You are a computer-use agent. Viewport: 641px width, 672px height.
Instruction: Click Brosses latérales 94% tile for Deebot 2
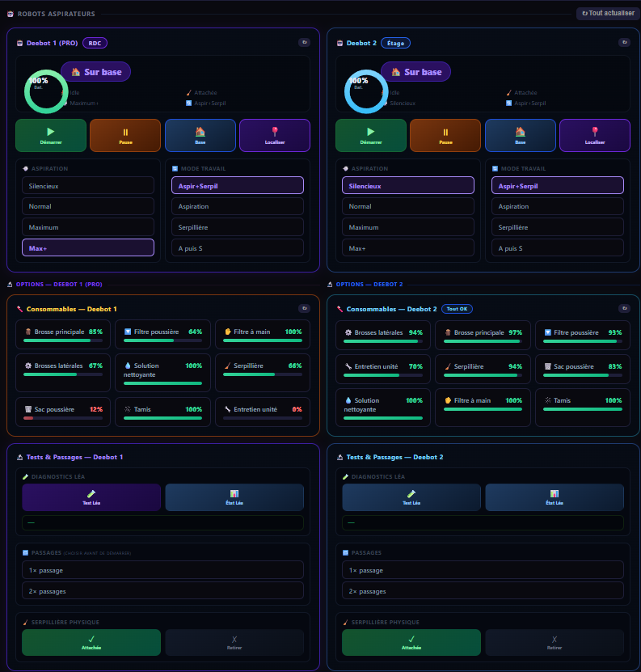coord(383,335)
